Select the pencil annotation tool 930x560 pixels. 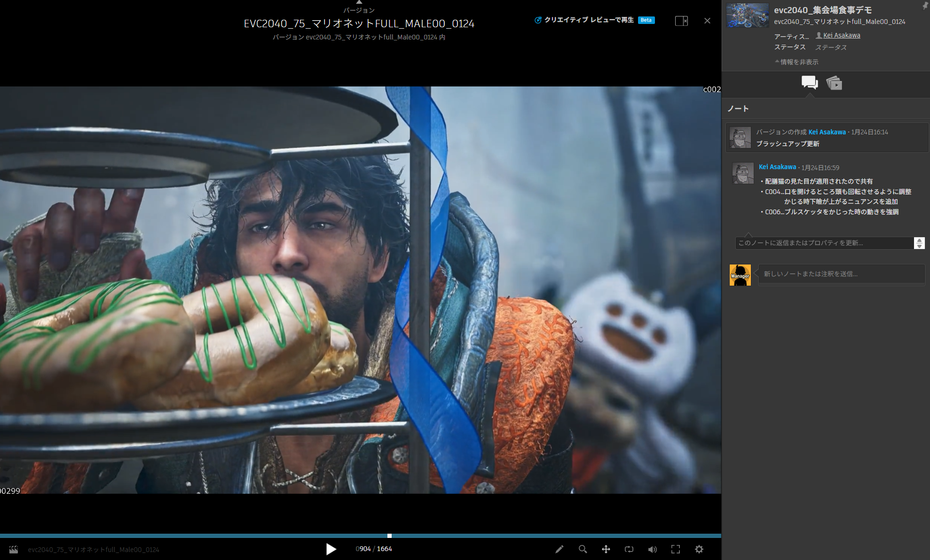pos(559,549)
